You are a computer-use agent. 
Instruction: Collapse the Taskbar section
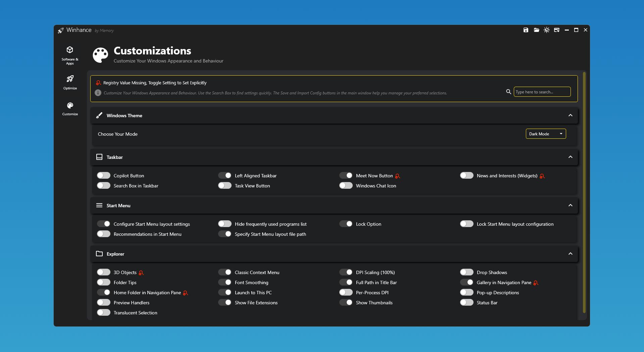tap(570, 157)
